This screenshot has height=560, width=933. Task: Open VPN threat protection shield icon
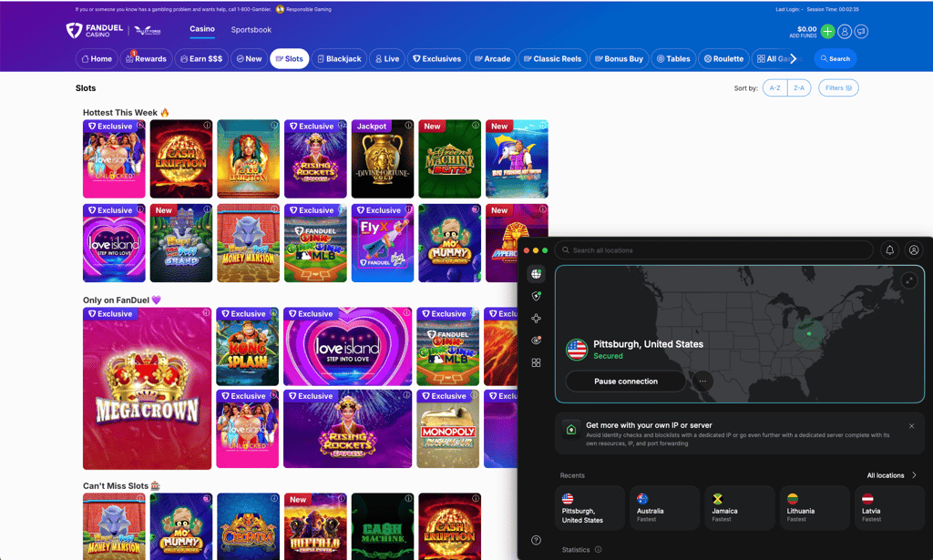pos(536,296)
